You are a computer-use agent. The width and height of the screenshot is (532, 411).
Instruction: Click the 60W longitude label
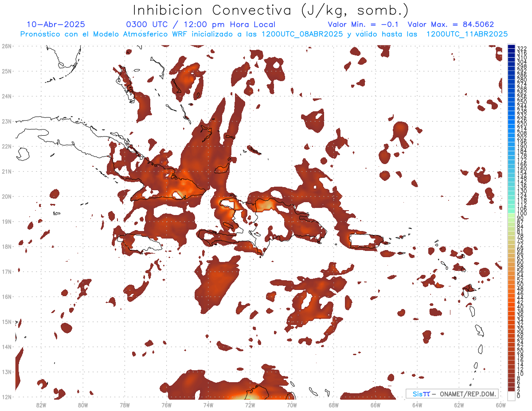pos(501,405)
